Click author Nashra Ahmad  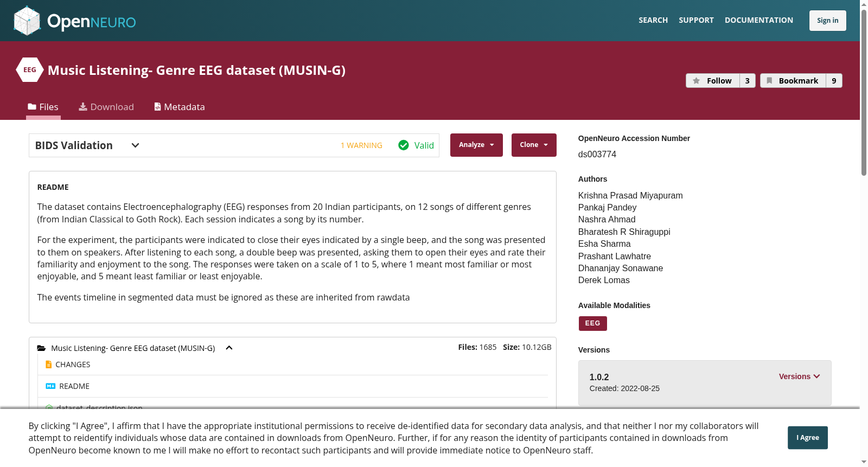tap(607, 219)
